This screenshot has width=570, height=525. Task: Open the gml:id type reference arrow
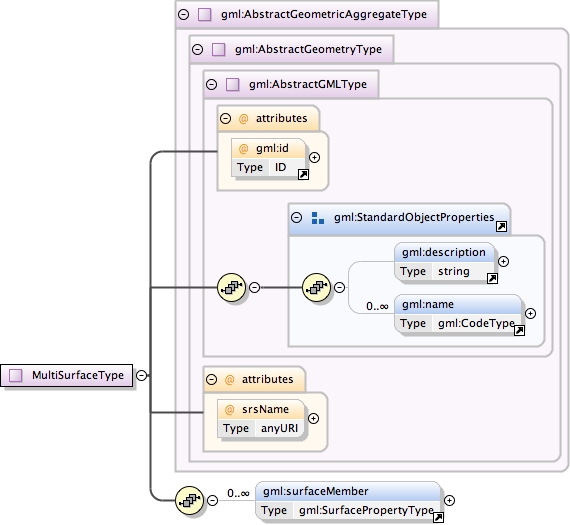pos(303,175)
